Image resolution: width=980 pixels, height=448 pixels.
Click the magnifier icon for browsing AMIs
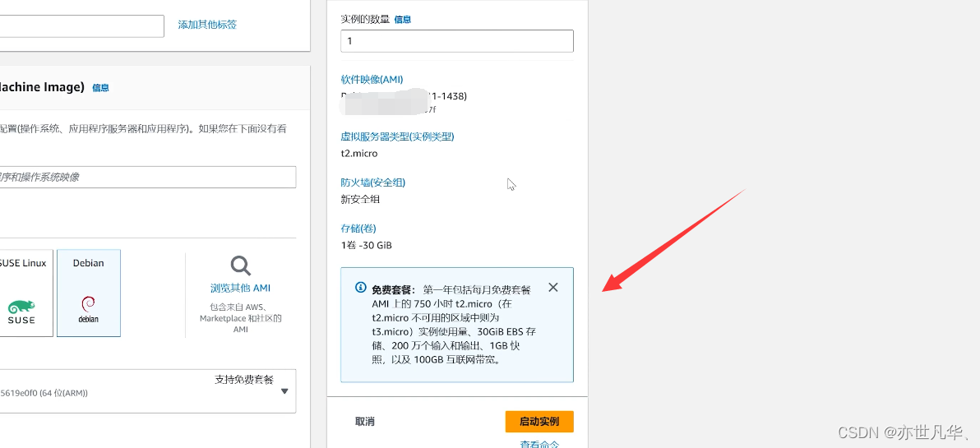tap(241, 266)
